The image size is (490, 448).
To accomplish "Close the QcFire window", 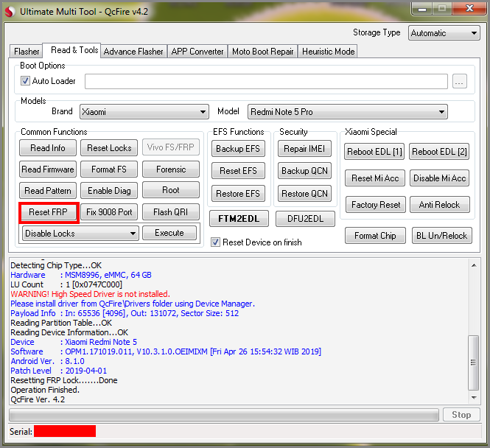I will coord(469,8).
